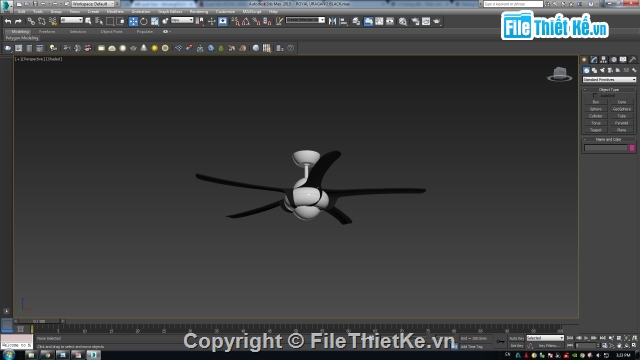Click the Render Production teapot icon
Screen dimensions: 640x360
(x=437, y=21)
